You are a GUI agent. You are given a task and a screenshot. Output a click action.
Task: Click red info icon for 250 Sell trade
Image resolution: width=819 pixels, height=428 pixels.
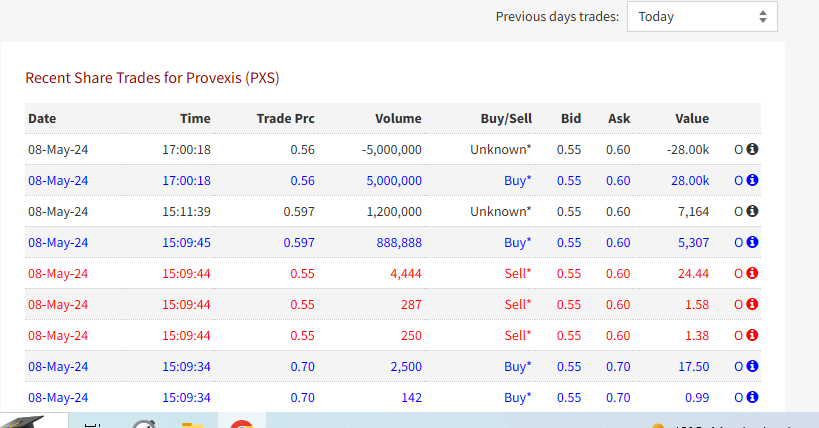point(752,336)
